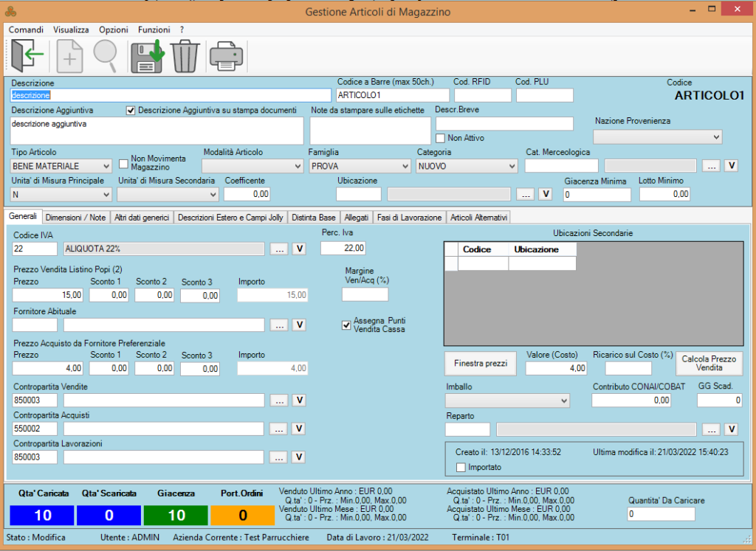756x551 pixels.
Task: Switch to the Dimensioni / Note tab
Action: (x=75, y=218)
